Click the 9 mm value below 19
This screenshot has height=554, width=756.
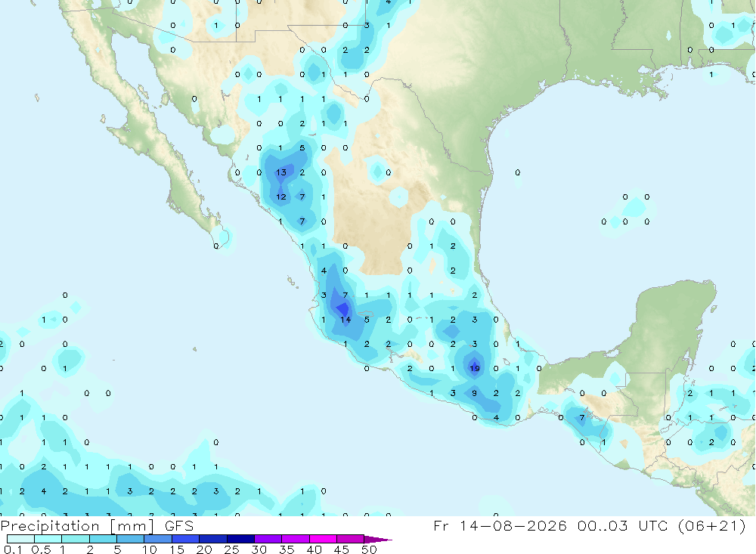[x=475, y=393]
